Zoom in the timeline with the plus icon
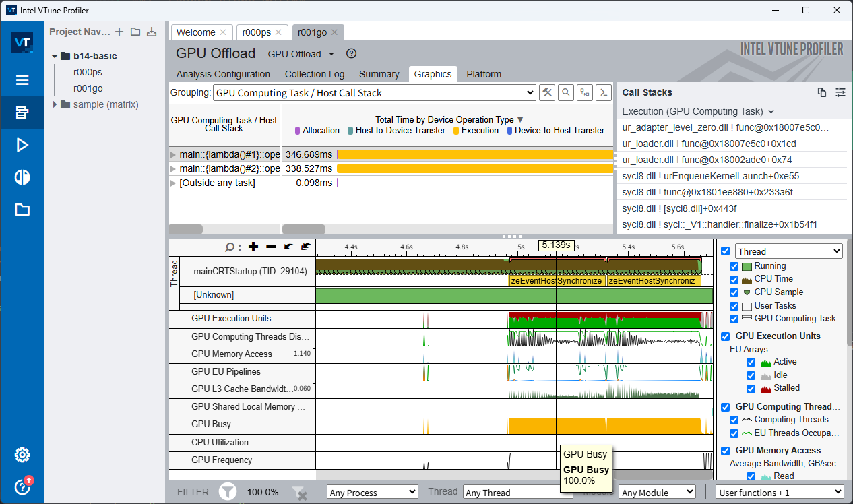The height and width of the screenshot is (504, 853). coord(253,247)
